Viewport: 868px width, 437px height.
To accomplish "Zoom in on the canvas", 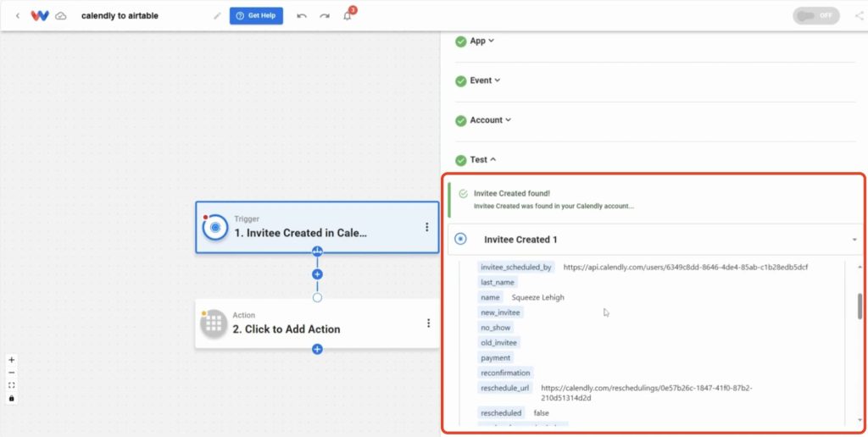I will 12,360.
